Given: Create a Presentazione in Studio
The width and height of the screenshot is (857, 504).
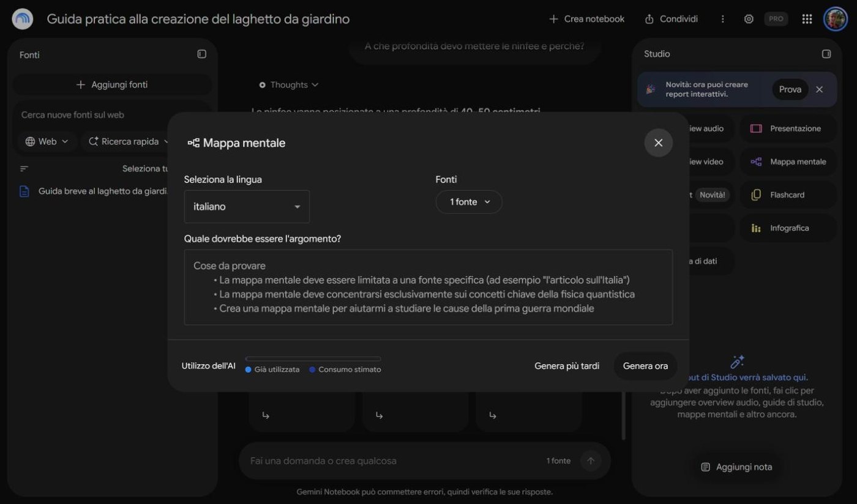Looking at the screenshot, I should pos(788,128).
